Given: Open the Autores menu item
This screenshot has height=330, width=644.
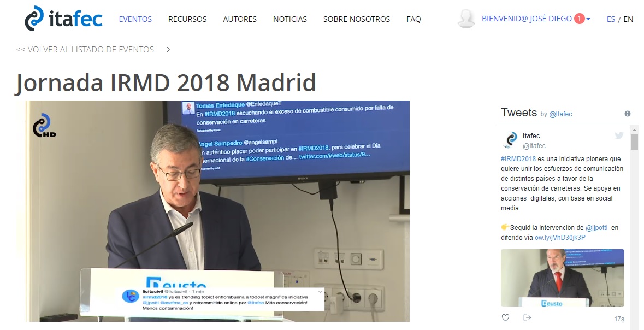Looking at the screenshot, I should pyautogui.click(x=240, y=19).
